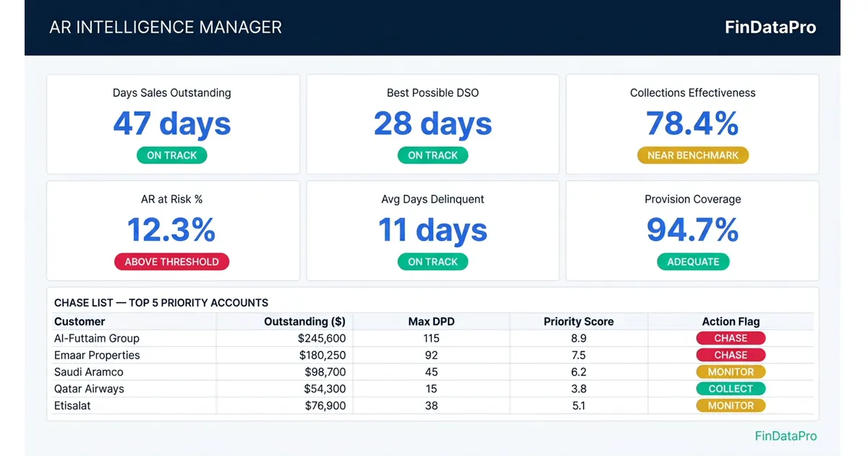This screenshot has width=868, height=456.
Task: Click the MONITOR flag for Saudi Aramco
Action: [x=731, y=372]
